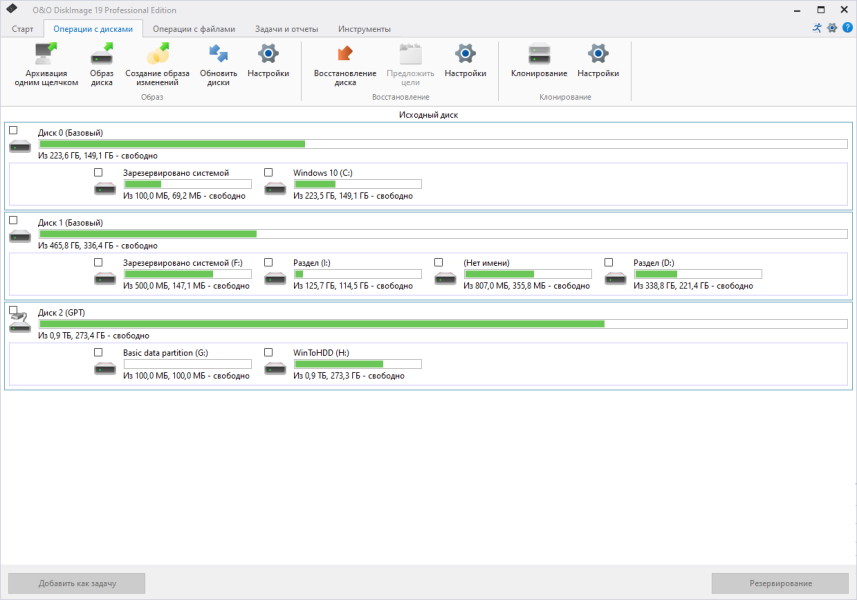Screen dimensions: 857x600
Task: Select the Операции с дисками tab
Action: coord(93,29)
